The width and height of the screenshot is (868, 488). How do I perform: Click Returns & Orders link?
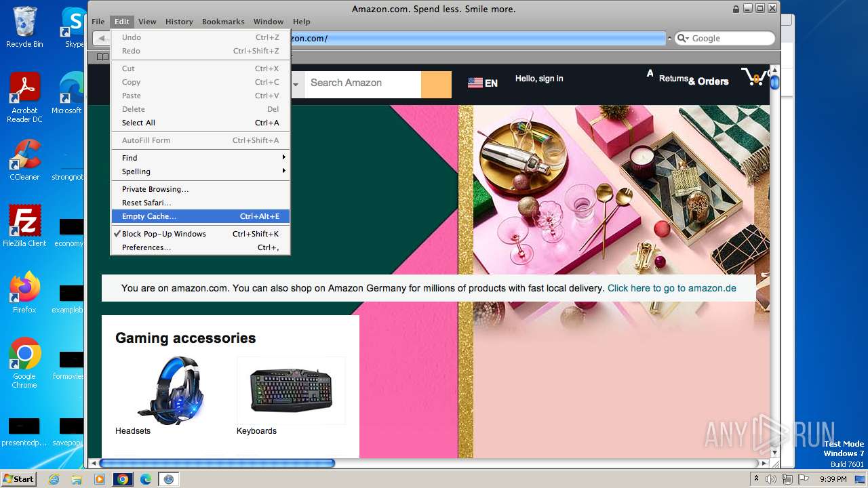(x=694, y=80)
